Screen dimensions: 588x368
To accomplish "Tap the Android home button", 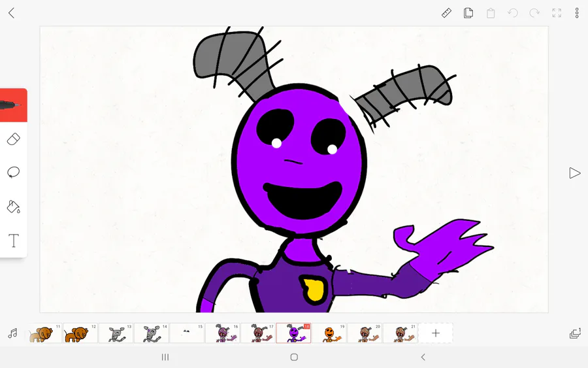I will 295,357.
